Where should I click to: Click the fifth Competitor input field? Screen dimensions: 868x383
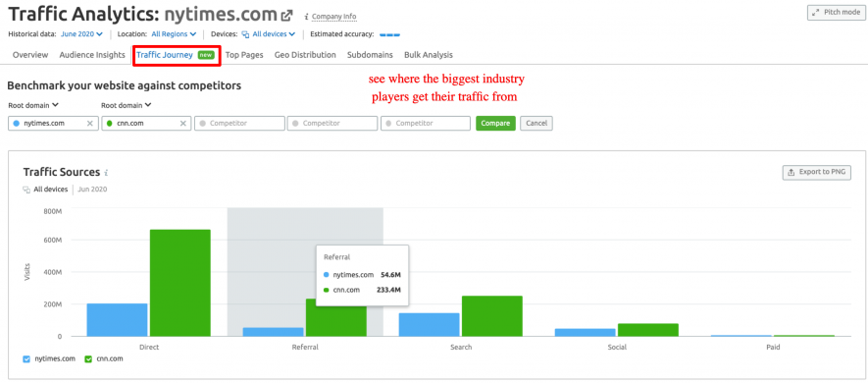pos(426,123)
